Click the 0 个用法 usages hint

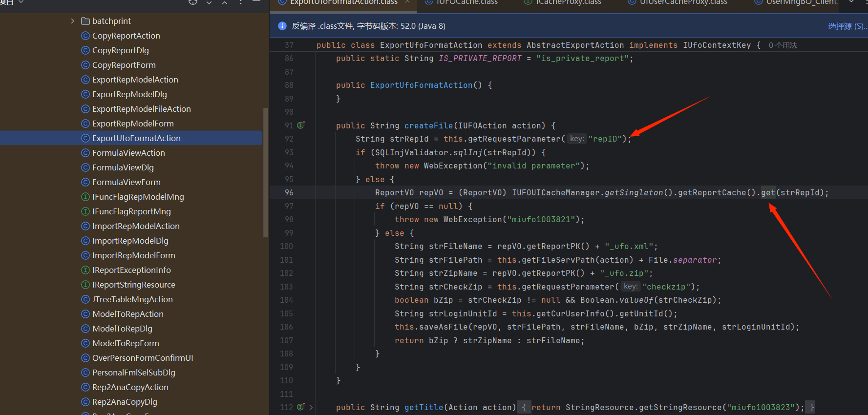pyautogui.click(x=783, y=45)
